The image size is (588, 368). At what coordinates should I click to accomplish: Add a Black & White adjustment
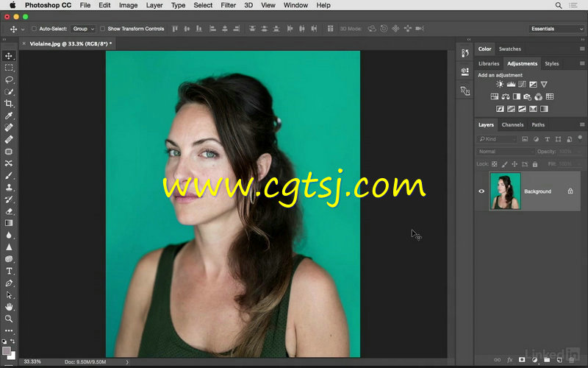[x=517, y=96]
